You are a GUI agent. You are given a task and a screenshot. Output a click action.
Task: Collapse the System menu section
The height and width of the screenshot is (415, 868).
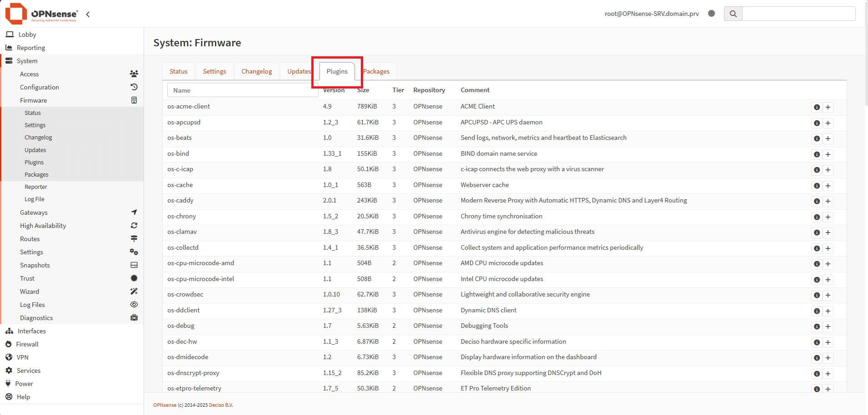pyautogui.click(x=72, y=61)
